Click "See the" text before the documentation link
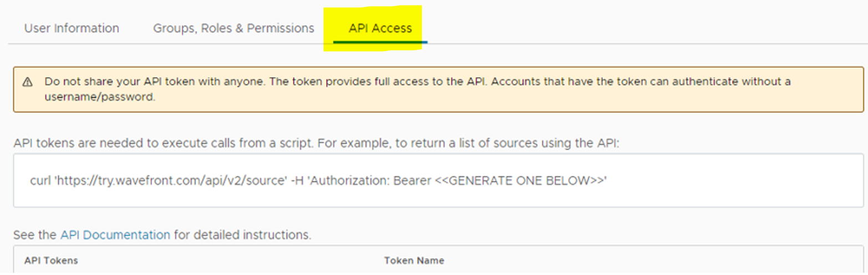This screenshot has height=275, width=868. point(35,235)
